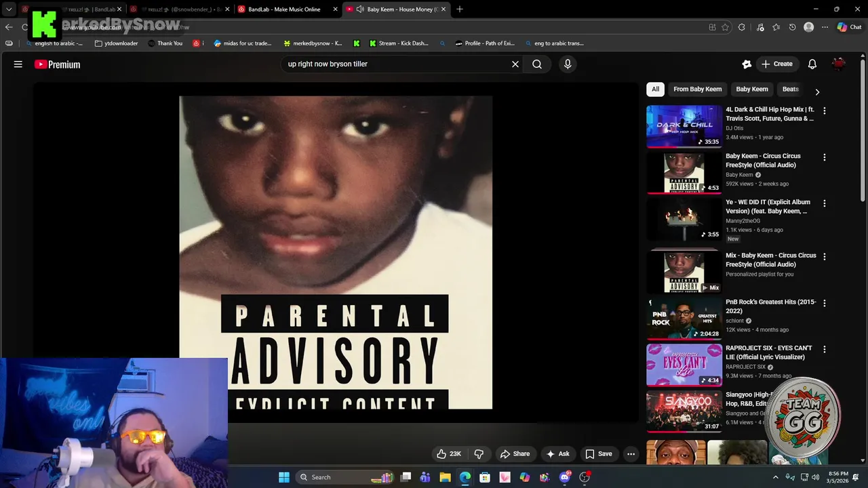Open browser history icon

[x=792, y=27]
